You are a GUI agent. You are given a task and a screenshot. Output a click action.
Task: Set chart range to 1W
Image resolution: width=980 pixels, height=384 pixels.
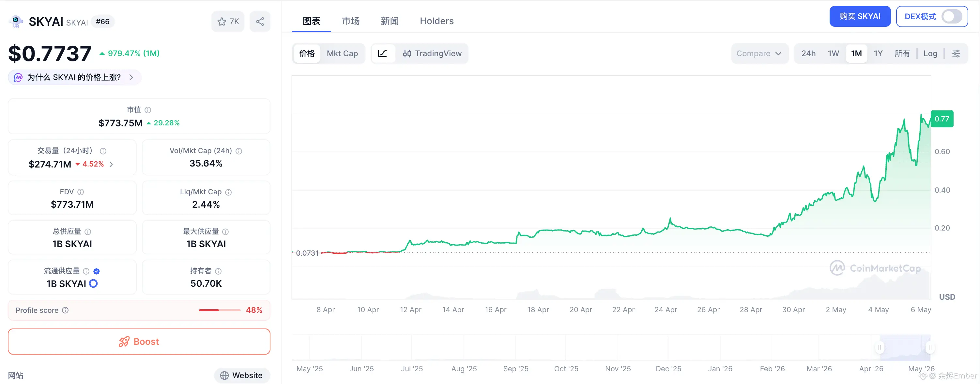(x=834, y=53)
